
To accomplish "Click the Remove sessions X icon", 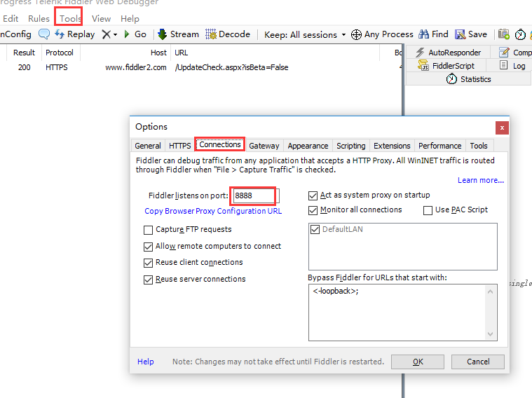I will point(107,34).
